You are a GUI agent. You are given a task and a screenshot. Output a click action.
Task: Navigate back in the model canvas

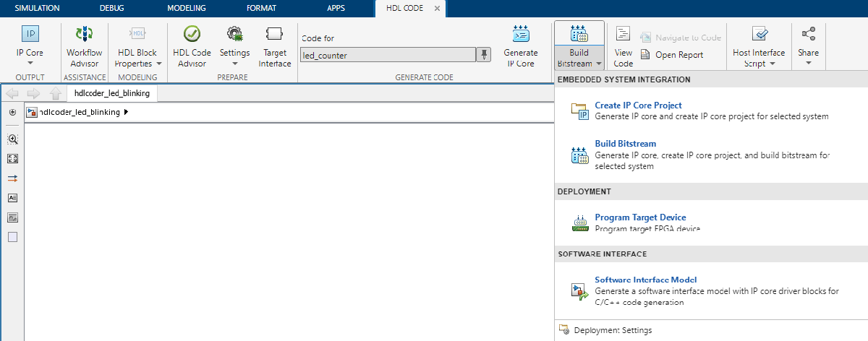point(14,93)
